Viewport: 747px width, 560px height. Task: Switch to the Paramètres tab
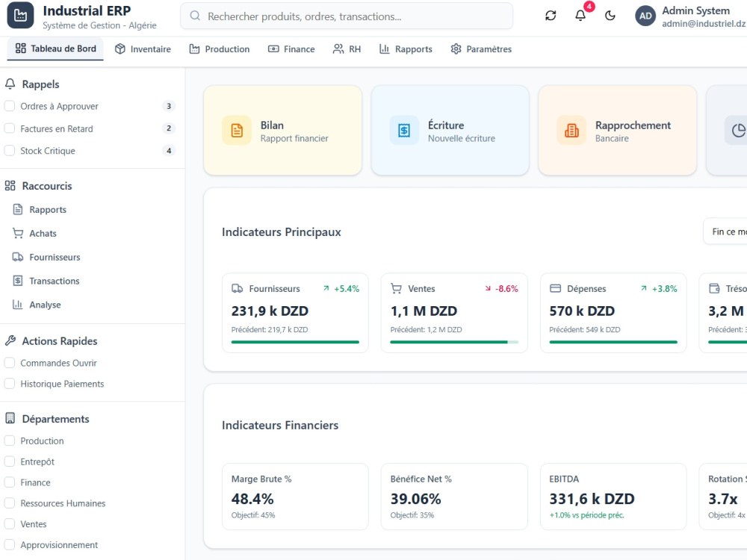[481, 49]
